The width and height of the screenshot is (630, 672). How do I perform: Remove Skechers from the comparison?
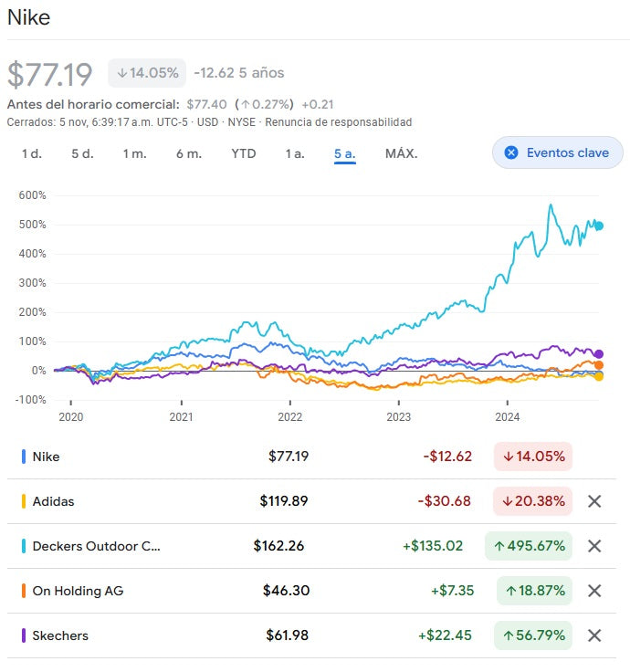pyautogui.click(x=594, y=635)
